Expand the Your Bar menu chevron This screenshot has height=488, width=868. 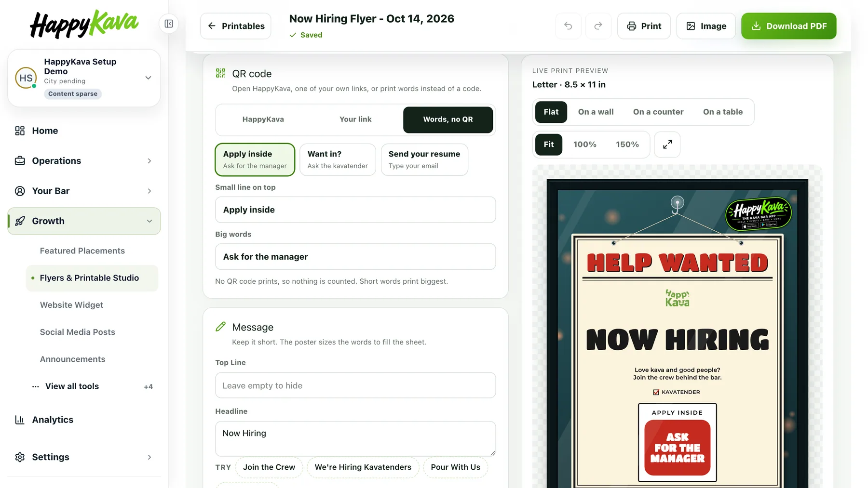149,191
